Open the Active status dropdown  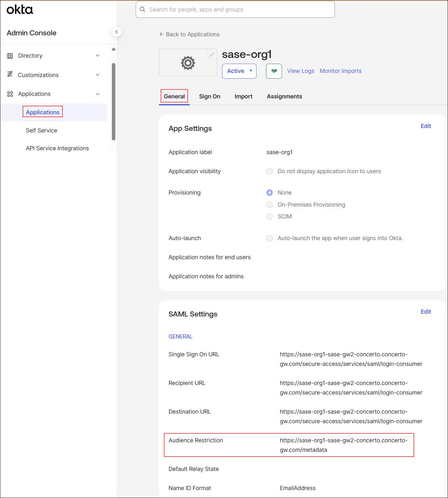[239, 71]
